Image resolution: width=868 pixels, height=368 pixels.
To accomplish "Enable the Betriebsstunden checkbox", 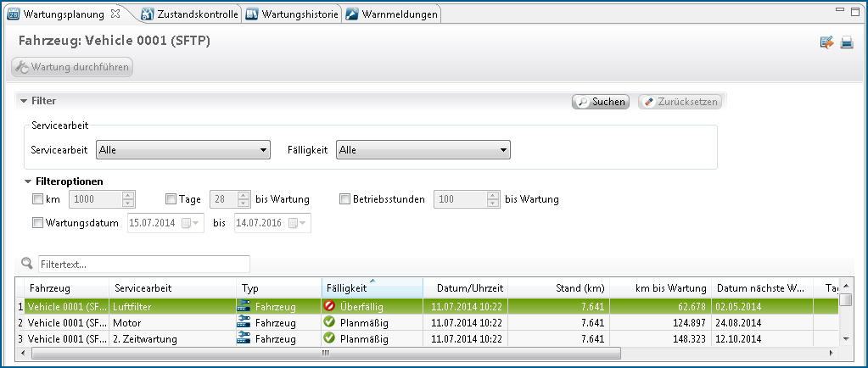I will click(345, 199).
